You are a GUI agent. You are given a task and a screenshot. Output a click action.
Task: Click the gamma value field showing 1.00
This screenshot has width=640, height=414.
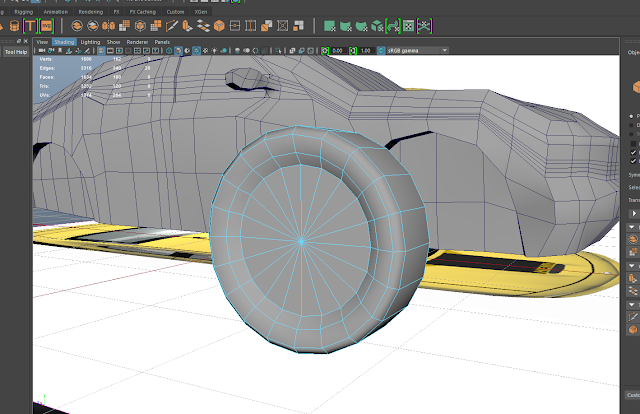[366, 51]
